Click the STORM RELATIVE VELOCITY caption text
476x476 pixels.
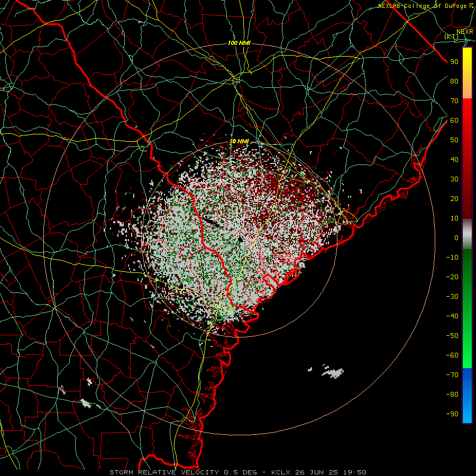point(164,472)
